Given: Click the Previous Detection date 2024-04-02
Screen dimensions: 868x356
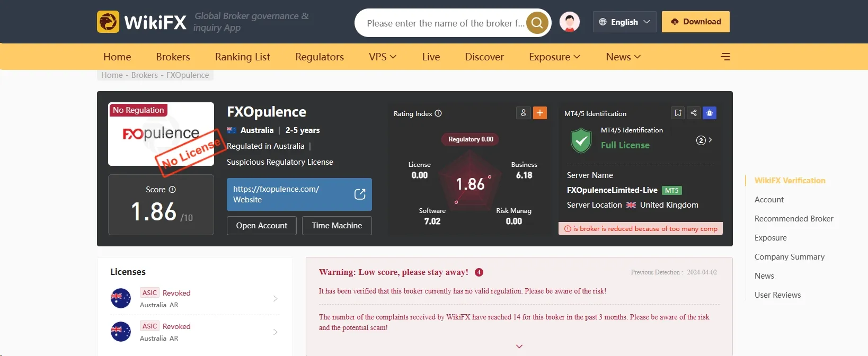Looking at the screenshot, I should tap(702, 272).
